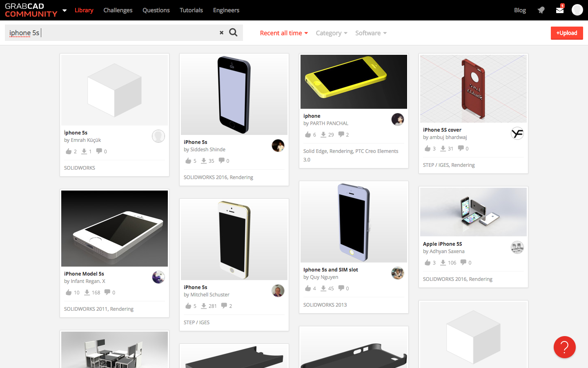Open comments on the iphone model by PARTH PANCHAL
588x368 pixels.
tap(342, 134)
